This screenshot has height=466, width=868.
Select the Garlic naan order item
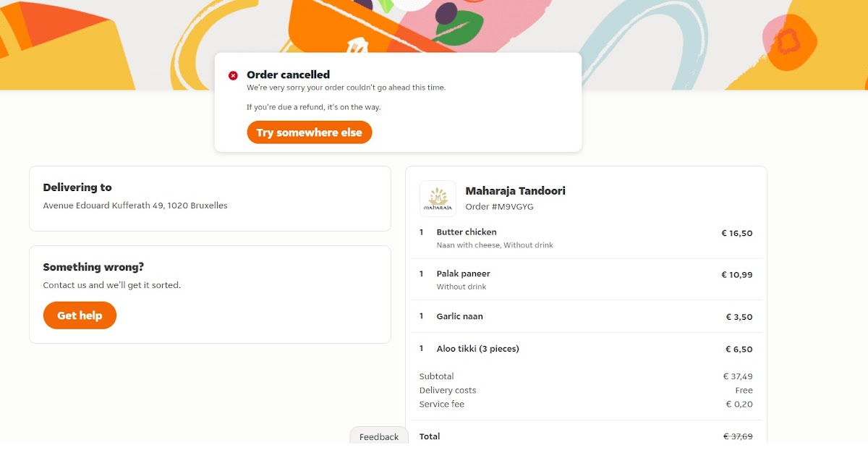(x=586, y=316)
